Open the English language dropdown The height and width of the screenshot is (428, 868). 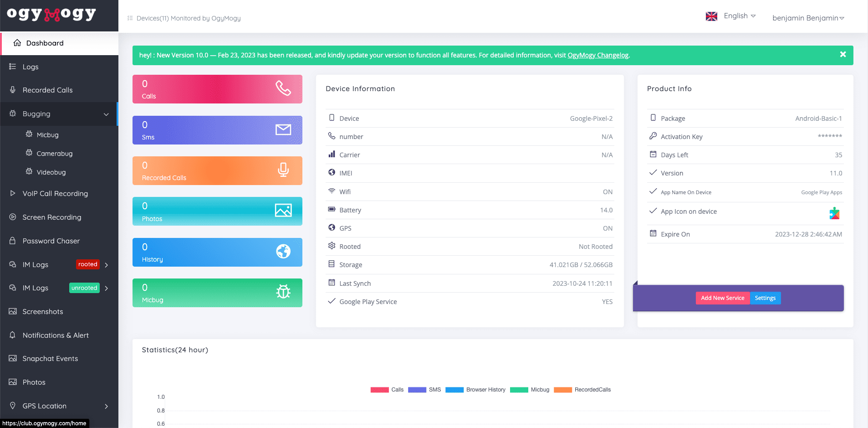coord(740,16)
